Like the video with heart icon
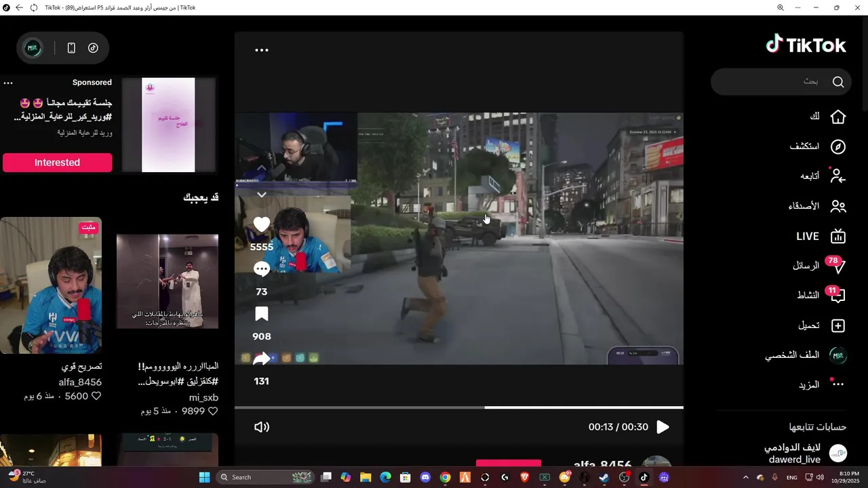The height and width of the screenshot is (488, 868). click(262, 224)
